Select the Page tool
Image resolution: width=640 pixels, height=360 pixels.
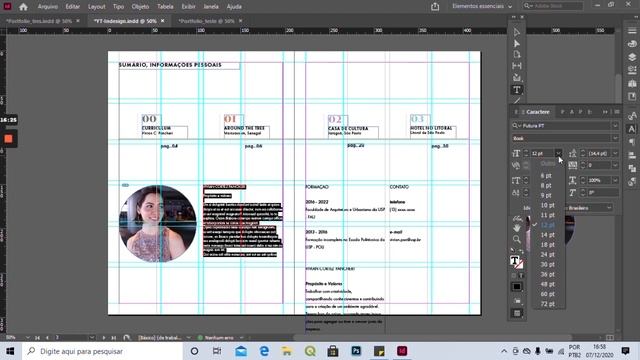517,55
